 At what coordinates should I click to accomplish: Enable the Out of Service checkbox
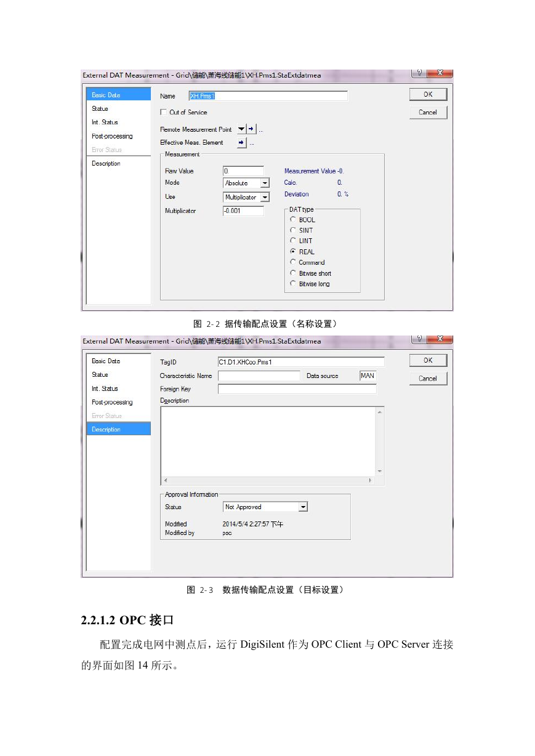point(163,112)
